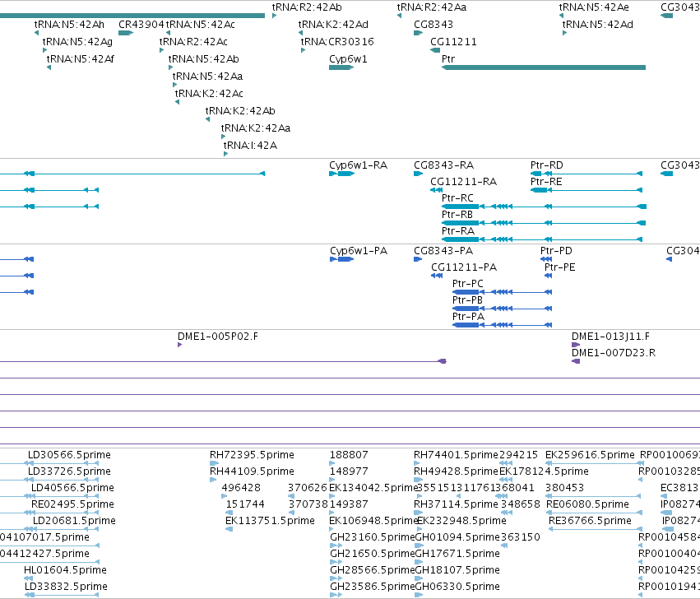Click the long Ptr gene bar

pyautogui.click(x=544, y=67)
